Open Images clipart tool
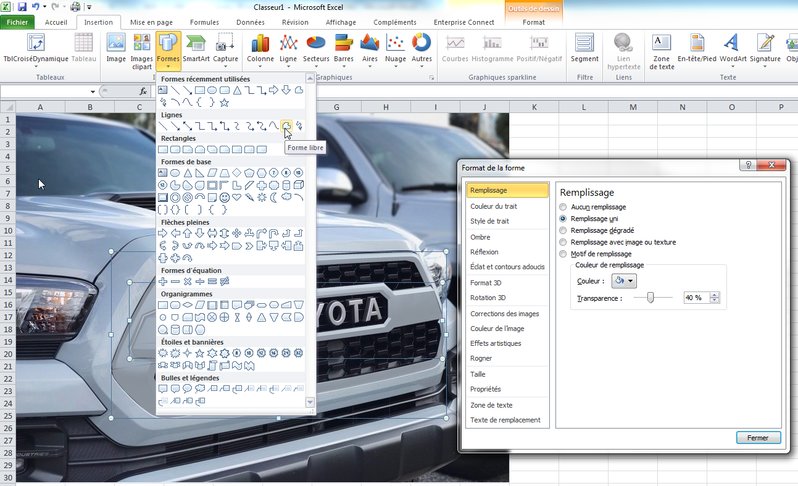 pyautogui.click(x=141, y=51)
